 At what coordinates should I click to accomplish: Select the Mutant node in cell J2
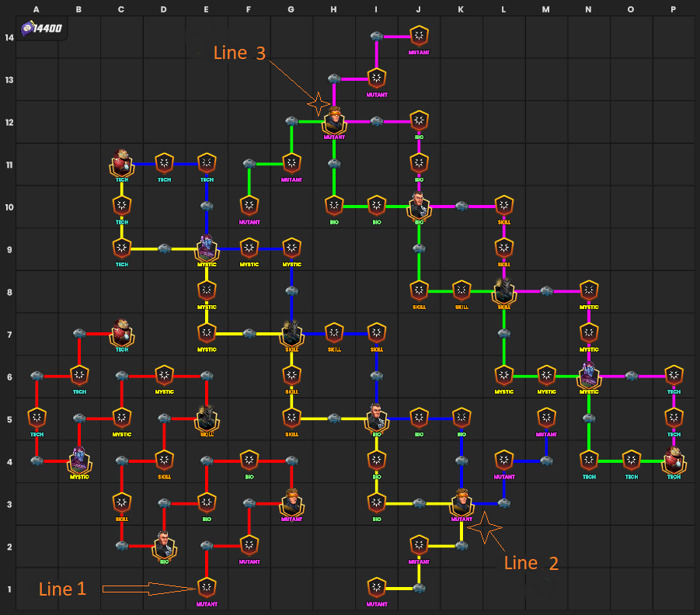[x=419, y=545]
